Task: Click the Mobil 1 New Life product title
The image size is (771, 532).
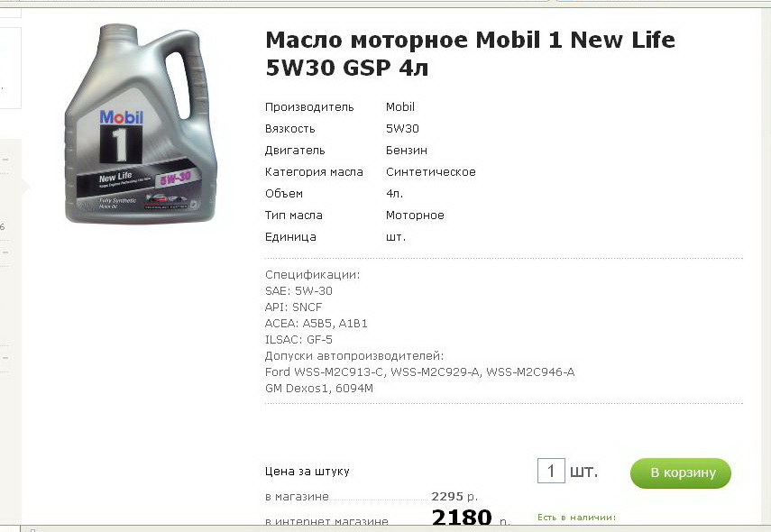Action: (x=470, y=53)
